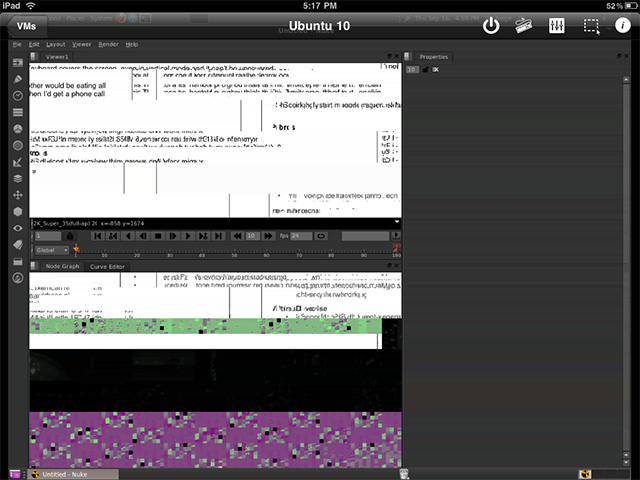Step back one frame

tap(143, 236)
